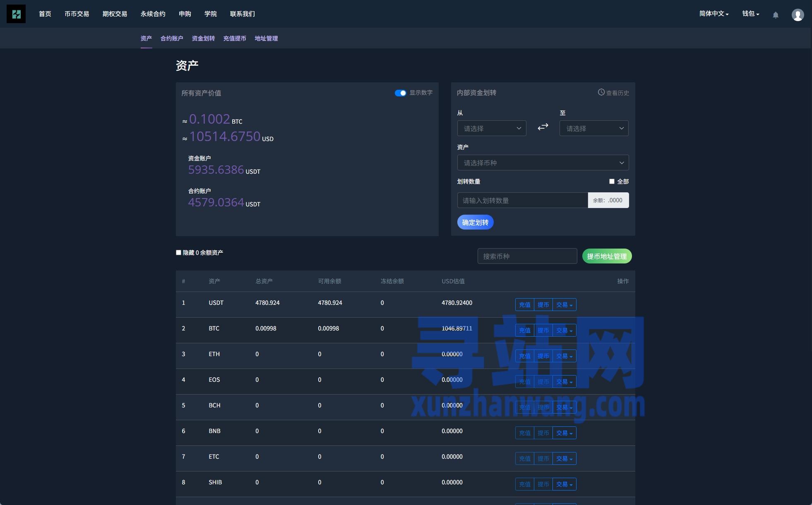The height and width of the screenshot is (505, 812).
Task: Click 充值 button in USDT row
Action: click(x=525, y=305)
